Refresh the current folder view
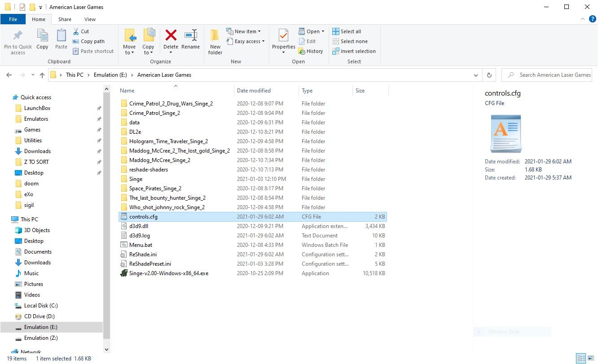 (x=489, y=75)
